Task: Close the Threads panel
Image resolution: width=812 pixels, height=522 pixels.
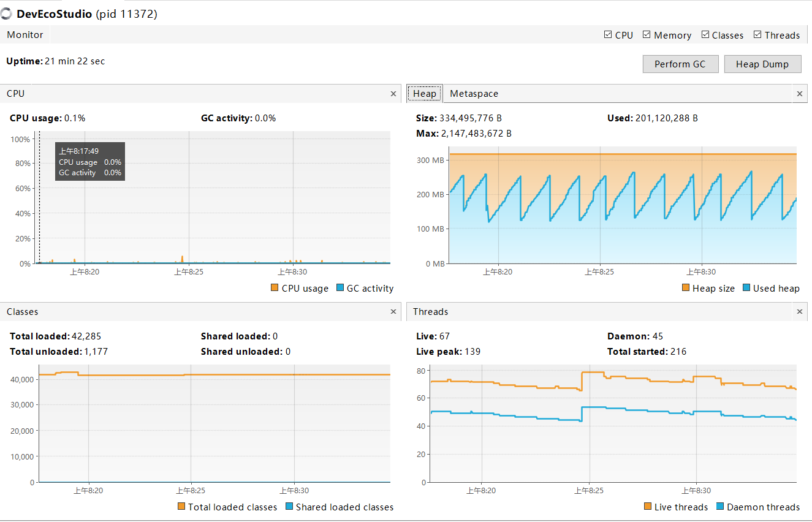Action: click(x=800, y=312)
